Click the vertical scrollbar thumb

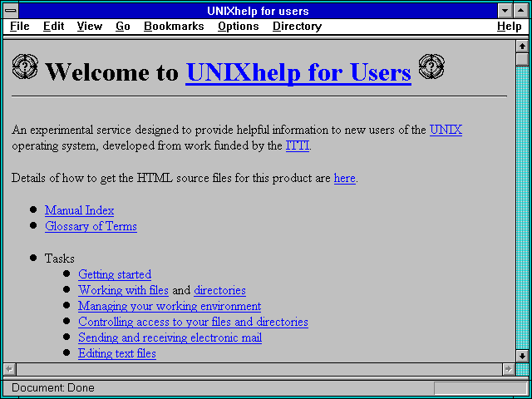pyautogui.click(x=522, y=59)
